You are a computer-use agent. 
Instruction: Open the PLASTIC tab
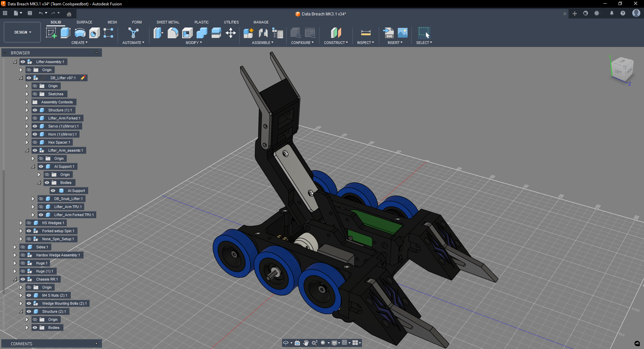202,22
